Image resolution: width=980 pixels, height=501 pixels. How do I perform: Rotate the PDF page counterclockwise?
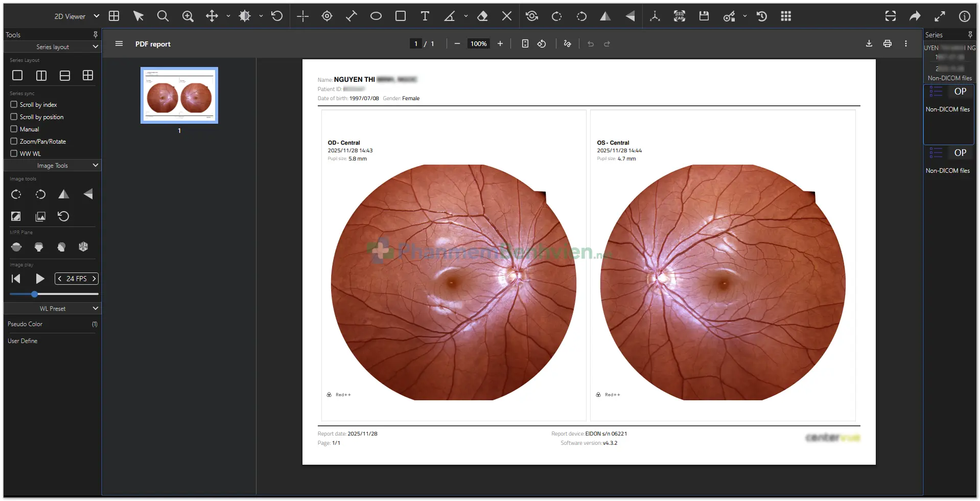(x=542, y=44)
